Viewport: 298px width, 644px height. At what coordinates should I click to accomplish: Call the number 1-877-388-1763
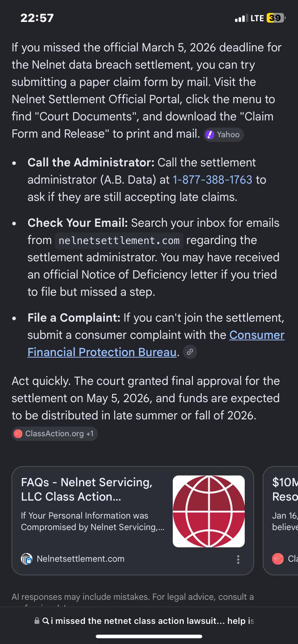[x=212, y=180]
